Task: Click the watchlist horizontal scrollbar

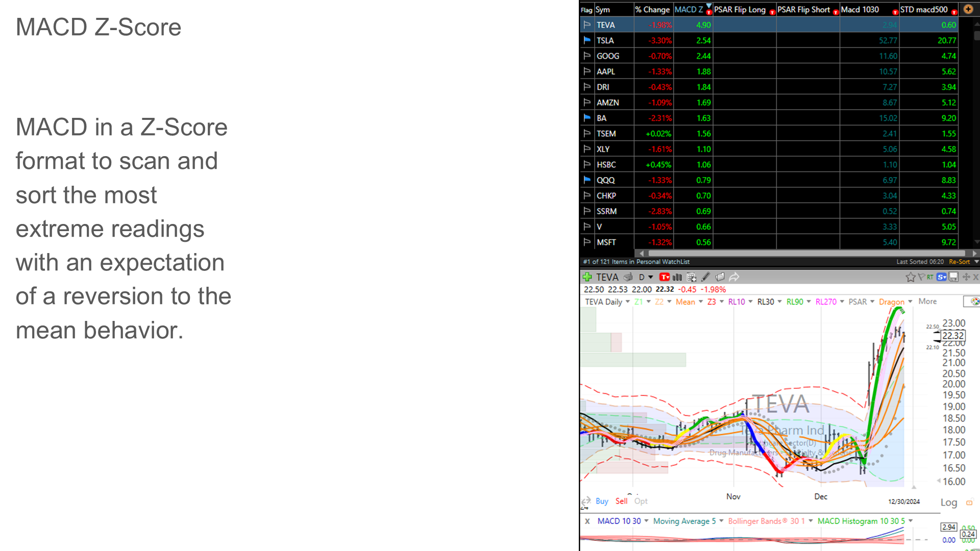Action: [806, 254]
